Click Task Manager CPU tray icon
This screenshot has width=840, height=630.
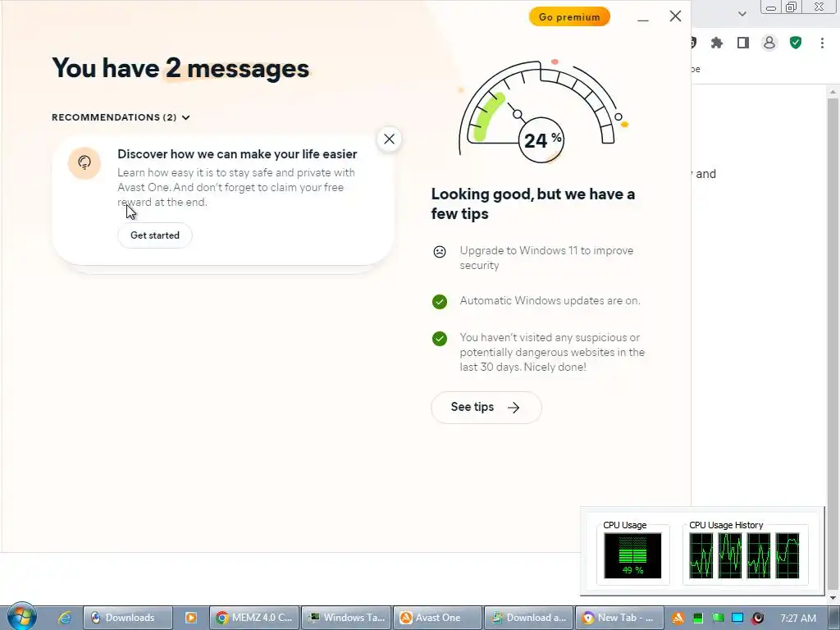click(x=697, y=619)
